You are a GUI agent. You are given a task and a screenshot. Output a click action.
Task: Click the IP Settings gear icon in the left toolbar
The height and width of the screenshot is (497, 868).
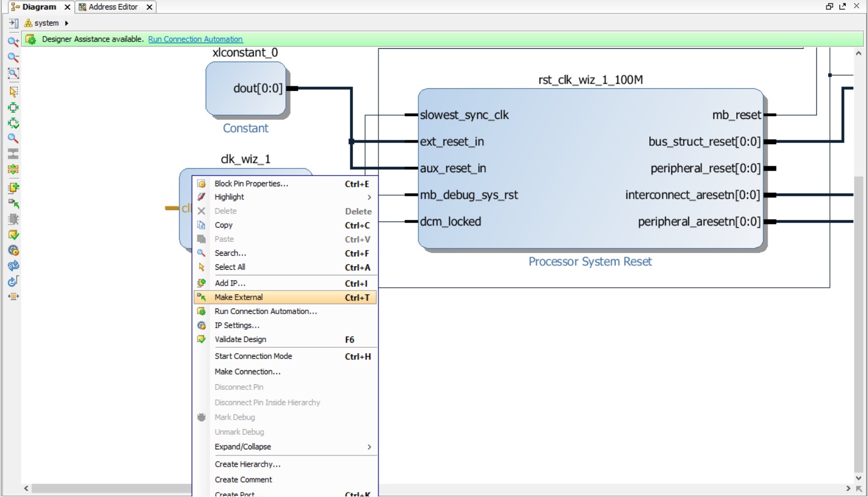pos(13,251)
